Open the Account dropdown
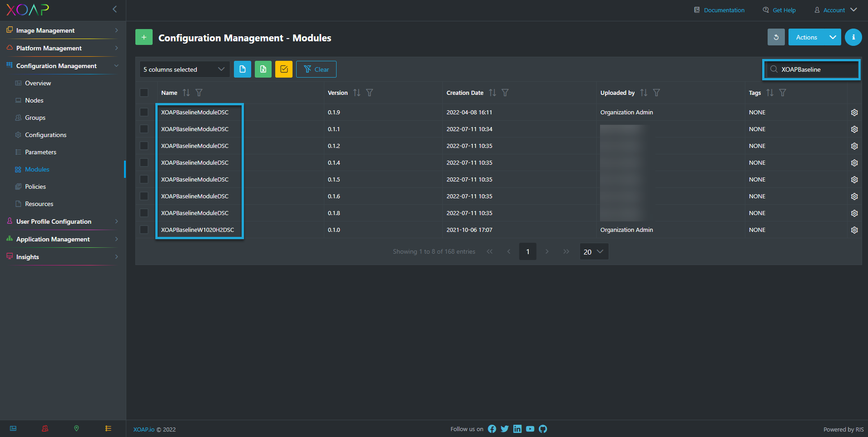 pyautogui.click(x=836, y=10)
